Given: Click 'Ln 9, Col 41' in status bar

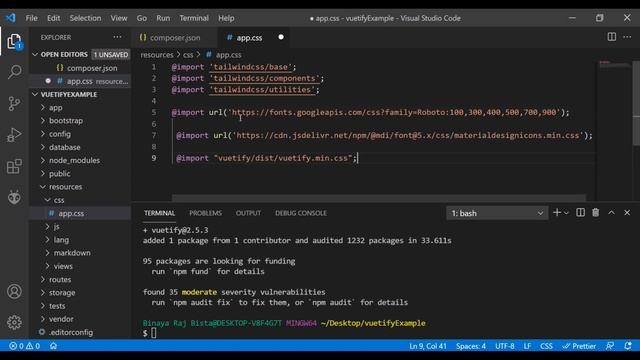Looking at the screenshot, I should 428,346.
